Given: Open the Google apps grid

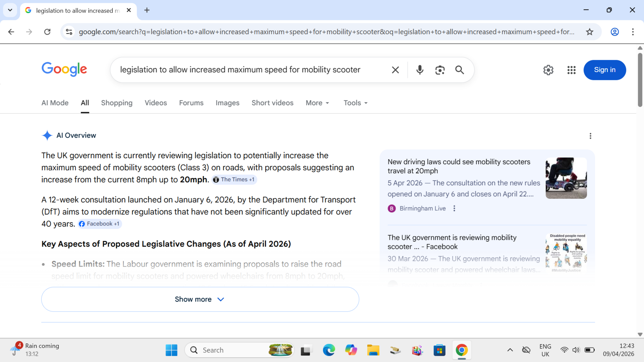Looking at the screenshot, I should point(571,70).
